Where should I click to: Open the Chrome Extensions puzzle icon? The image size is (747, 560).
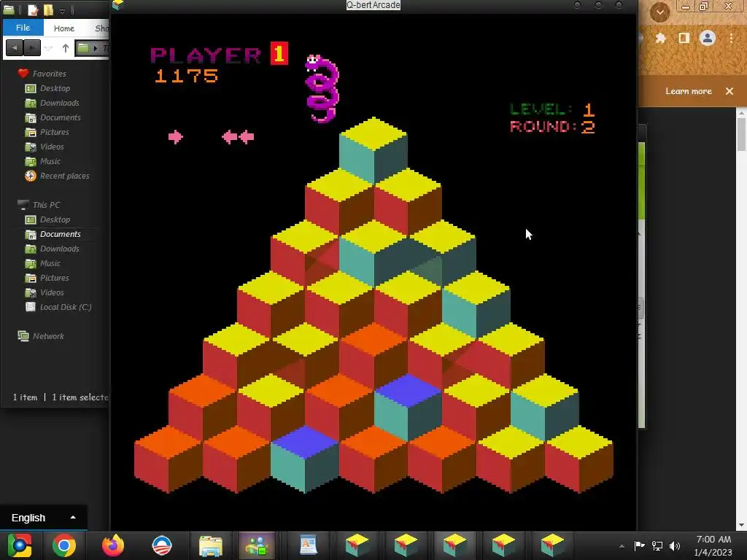click(660, 38)
